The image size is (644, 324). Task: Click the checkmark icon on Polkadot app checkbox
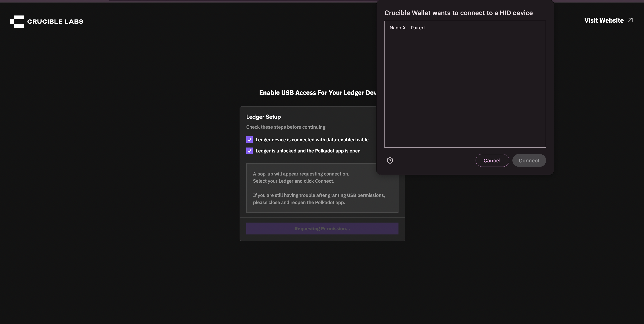click(249, 150)
